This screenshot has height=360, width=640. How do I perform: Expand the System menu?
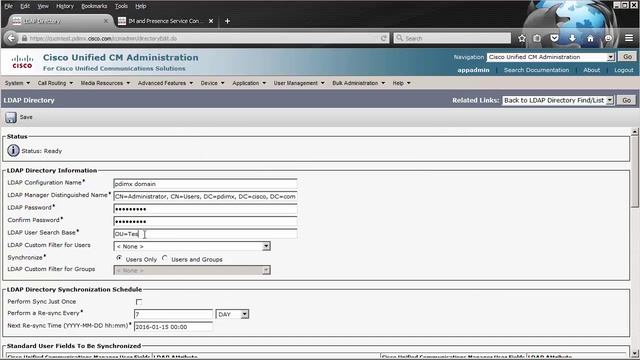pos(17,83)
